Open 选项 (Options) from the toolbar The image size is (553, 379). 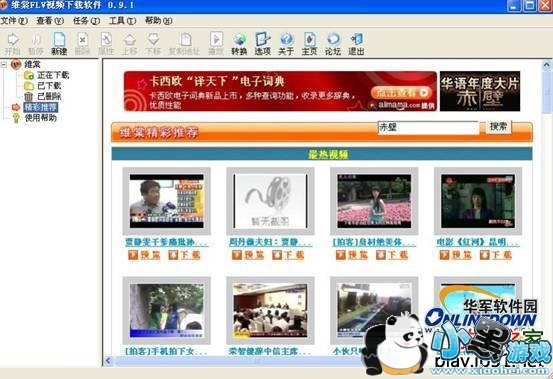pyautogui.click(x=262, y=44)
